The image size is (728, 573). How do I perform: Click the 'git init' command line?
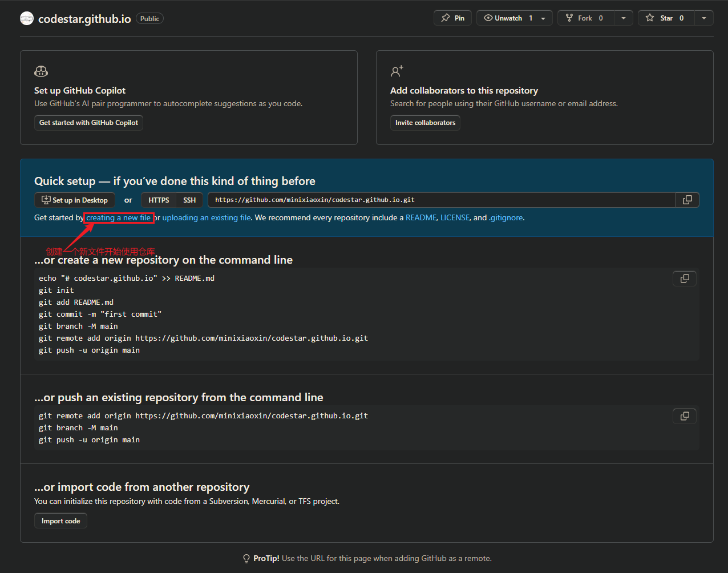click(56, 290)
